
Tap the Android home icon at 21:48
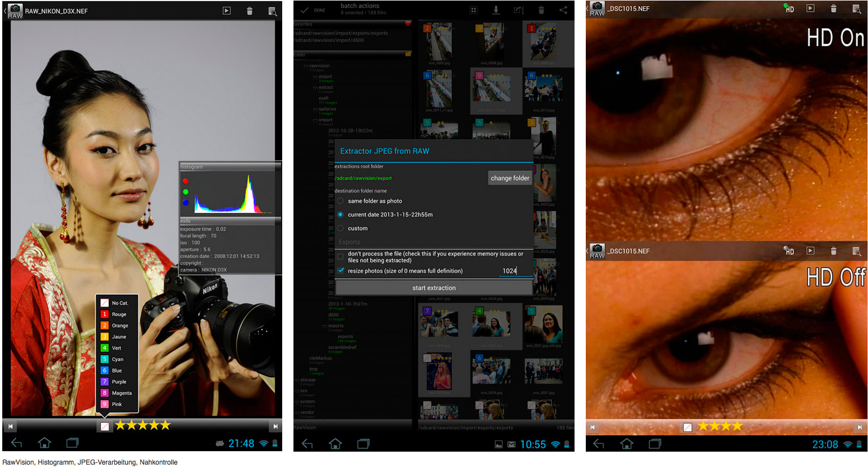point(44,443)
